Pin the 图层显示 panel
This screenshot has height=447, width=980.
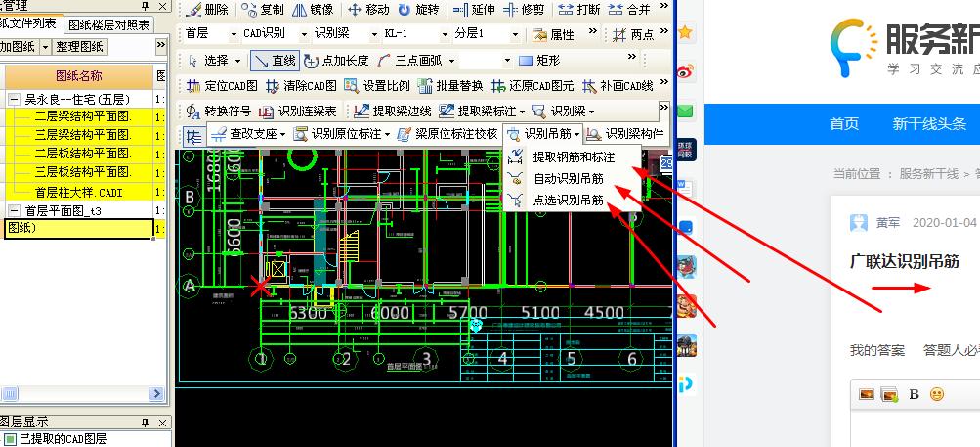coord(146,423)
